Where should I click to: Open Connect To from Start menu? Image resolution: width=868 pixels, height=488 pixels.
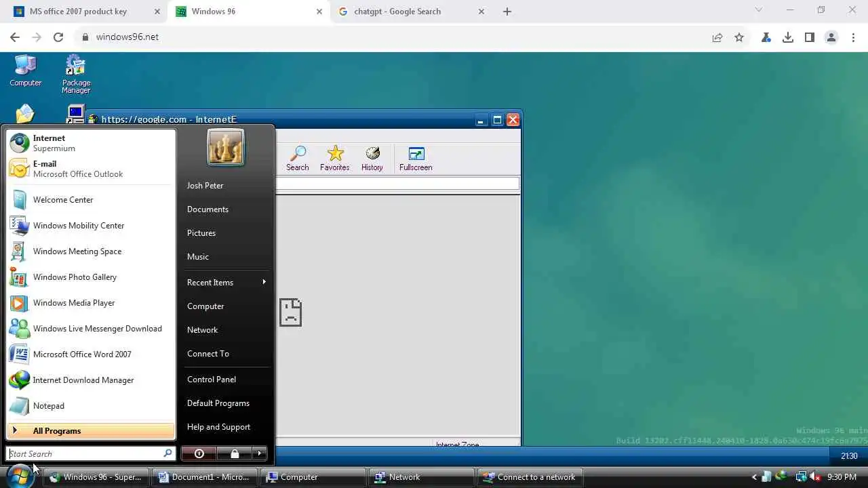(x=208, y=354)
